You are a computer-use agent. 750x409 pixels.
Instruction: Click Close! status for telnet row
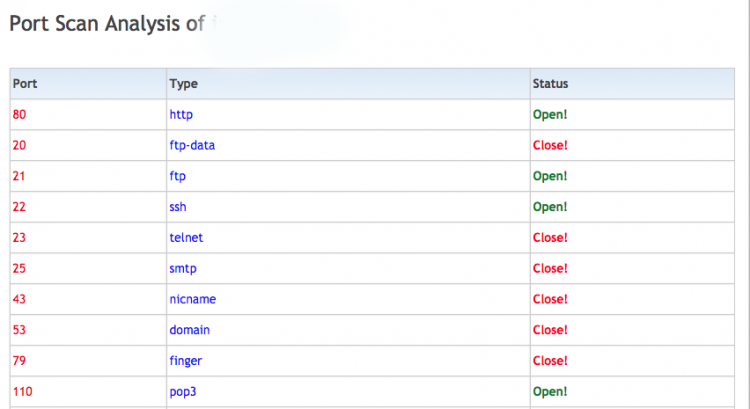(x=550, y=238)
